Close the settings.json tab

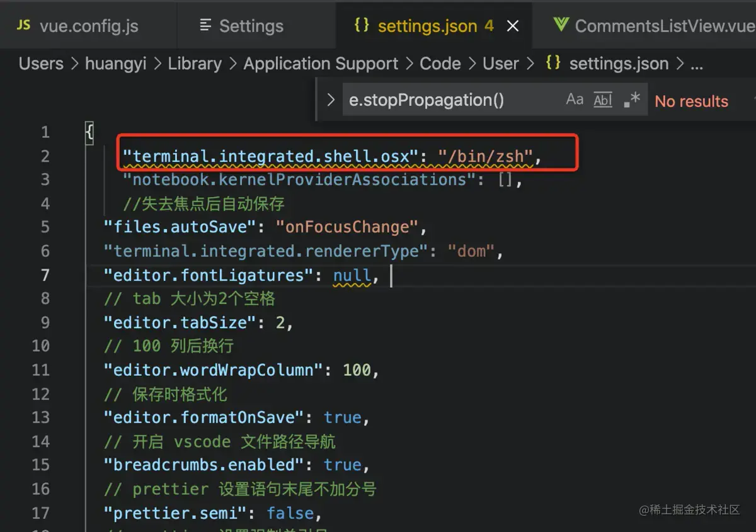coord(513,26)
